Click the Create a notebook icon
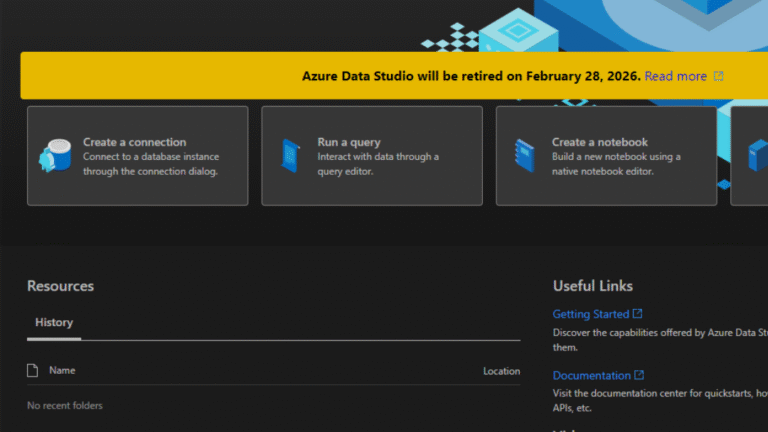 tap(525, 156)
